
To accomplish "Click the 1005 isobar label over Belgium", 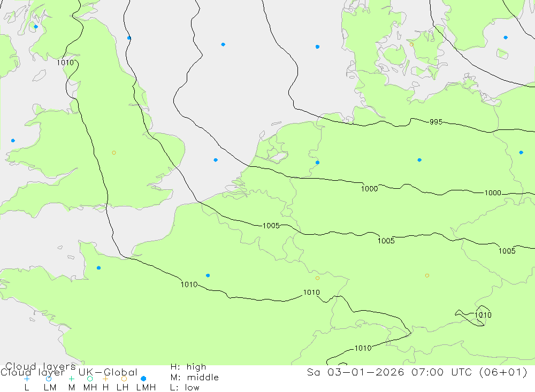I will pos(271,226).
